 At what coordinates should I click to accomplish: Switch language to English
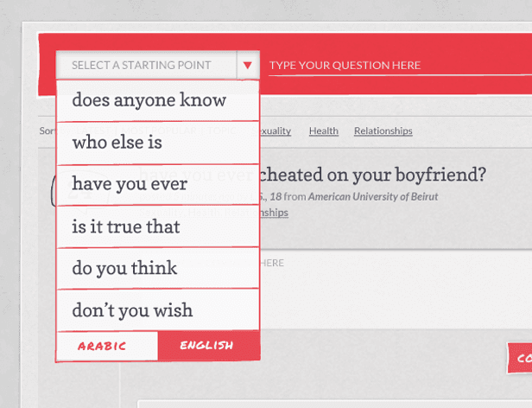click(x=209, y=346)
